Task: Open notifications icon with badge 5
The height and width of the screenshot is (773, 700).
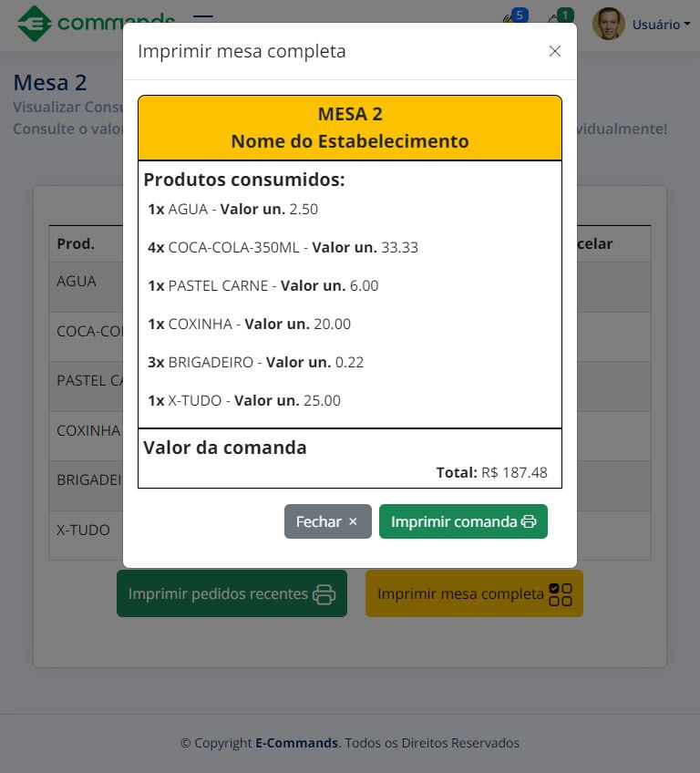Action: pos(512,21)
